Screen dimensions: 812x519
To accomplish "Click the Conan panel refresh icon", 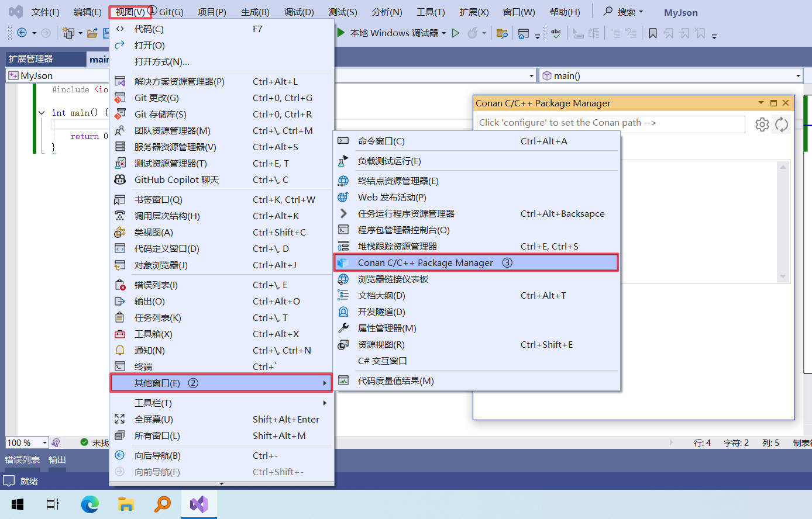I will [782, 124].
